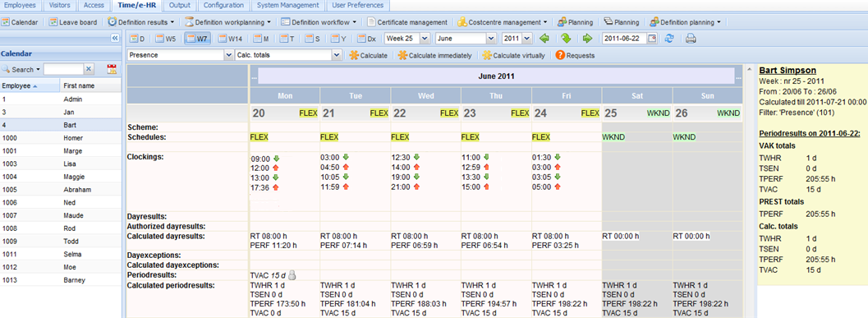Expand the Definition results menu
The height and width of the screenshot is (318, 868).
(x=141, y=22)
